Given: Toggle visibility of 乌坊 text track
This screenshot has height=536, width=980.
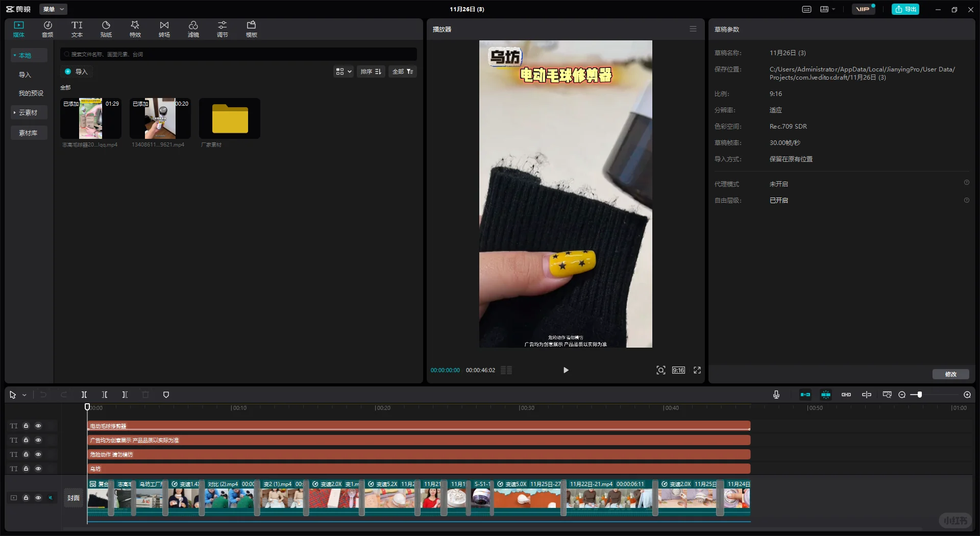Looking at the screenshot, I should coord(38,469).
